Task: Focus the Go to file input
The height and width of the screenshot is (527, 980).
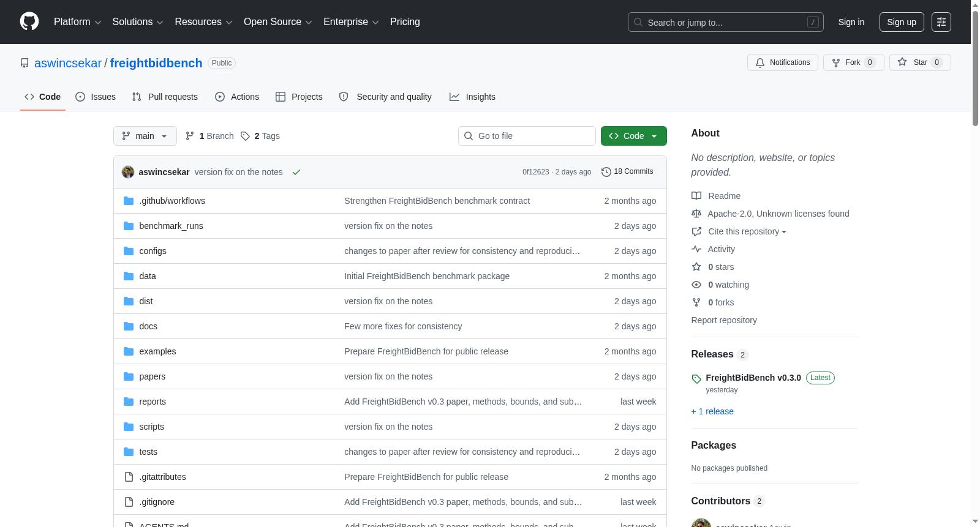Action: point(527,136)
